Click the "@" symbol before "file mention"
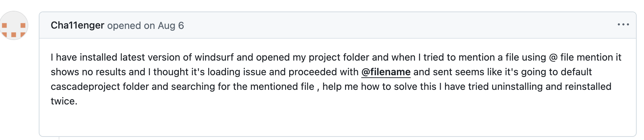Viewport: 644px width, 140px height. pyautogui.click(x=553, y=57)
